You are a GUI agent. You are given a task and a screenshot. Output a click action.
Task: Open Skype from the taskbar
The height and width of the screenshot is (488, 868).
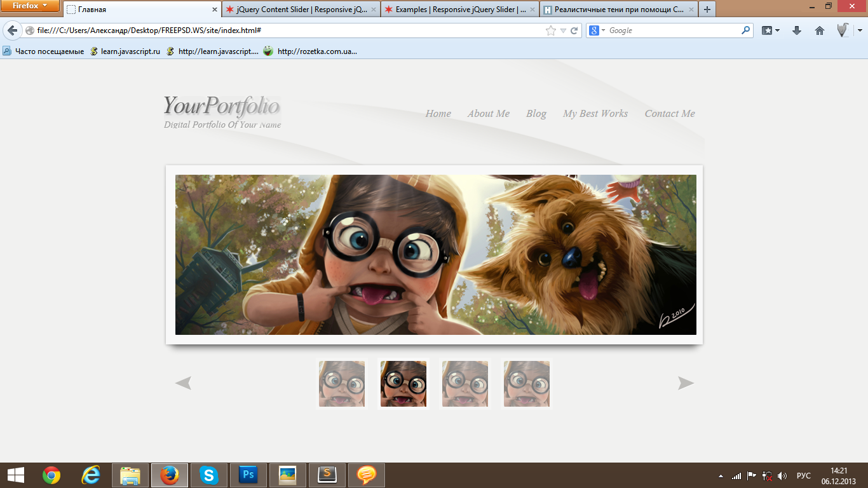tap(209, 475)
